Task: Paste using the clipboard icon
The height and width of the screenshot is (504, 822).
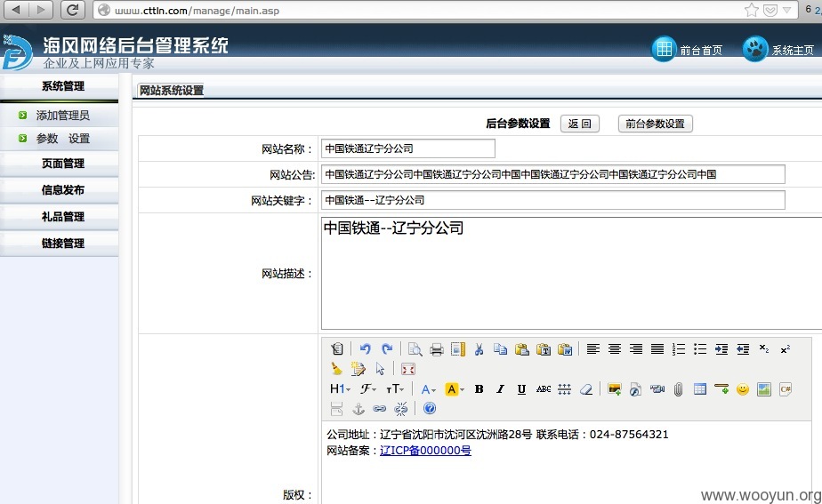Action: click(521, 349)
